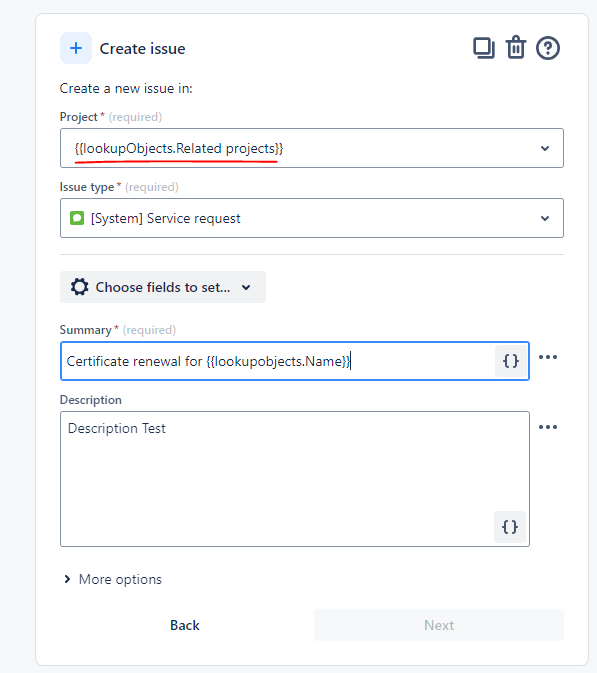
Task: Duplicate this action using the copy icon
Action: (484, 48)
